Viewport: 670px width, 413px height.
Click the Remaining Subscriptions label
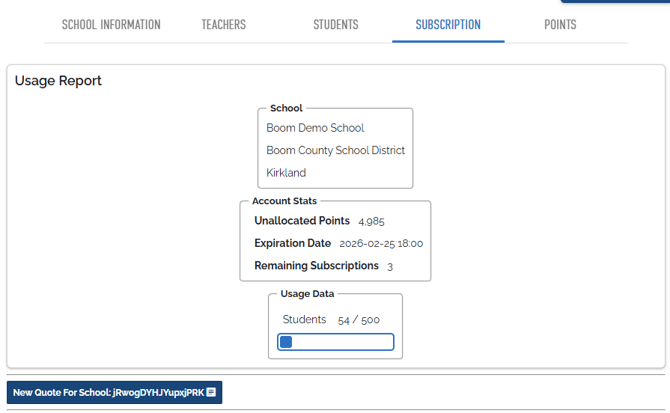pyautogui.click(x=316, y=266)
